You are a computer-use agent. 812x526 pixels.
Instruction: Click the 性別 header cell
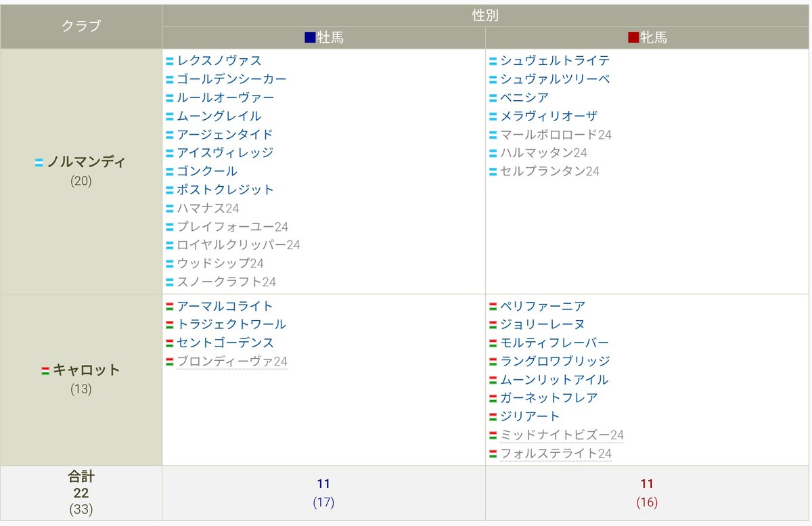486,14
